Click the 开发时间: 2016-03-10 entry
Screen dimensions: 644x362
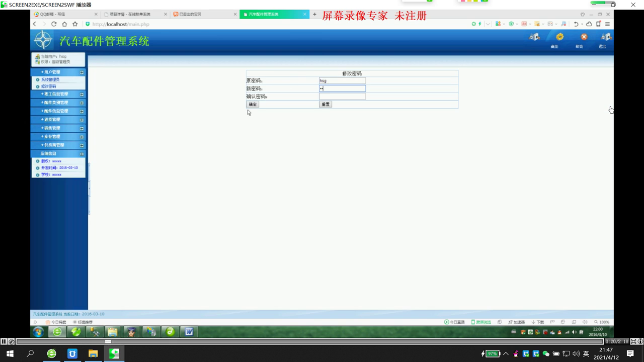tap(59, 168)
